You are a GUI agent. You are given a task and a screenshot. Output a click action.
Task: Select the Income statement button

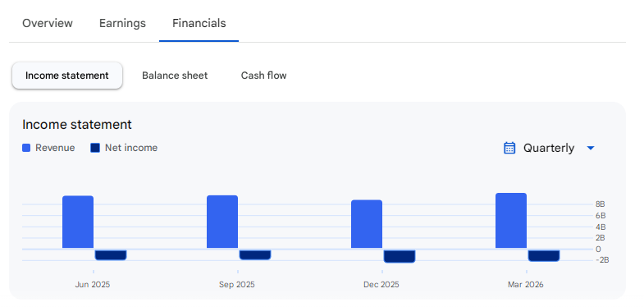coord(67,76)
